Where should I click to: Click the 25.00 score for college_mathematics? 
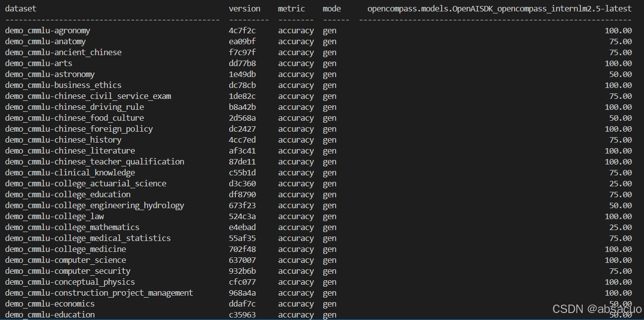click(621, 227)
